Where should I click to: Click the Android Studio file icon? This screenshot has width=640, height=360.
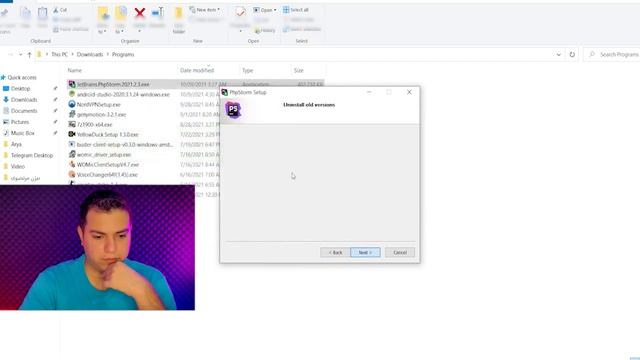click(72, 94)
